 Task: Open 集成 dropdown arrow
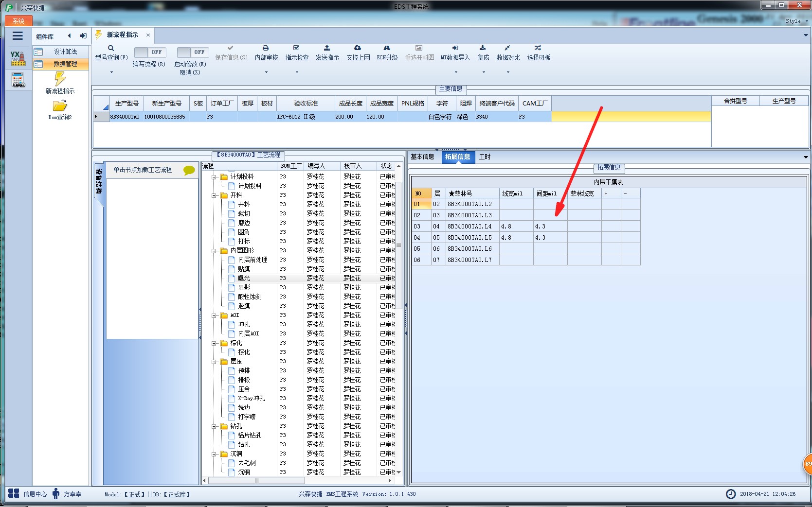[484, 72]
